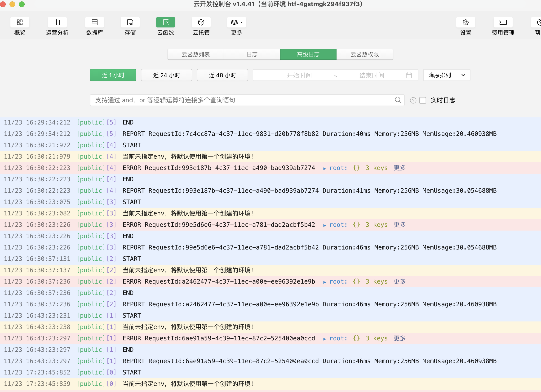The image size is (541, 392).
Task: Open the 设置 gear icon
Action: coord(466,22)
